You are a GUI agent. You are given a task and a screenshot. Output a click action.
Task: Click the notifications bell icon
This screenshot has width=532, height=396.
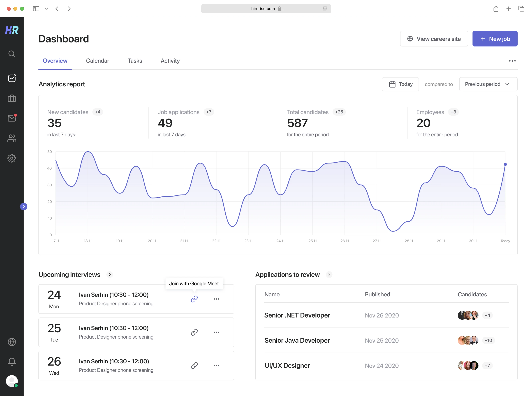point(12,362)
